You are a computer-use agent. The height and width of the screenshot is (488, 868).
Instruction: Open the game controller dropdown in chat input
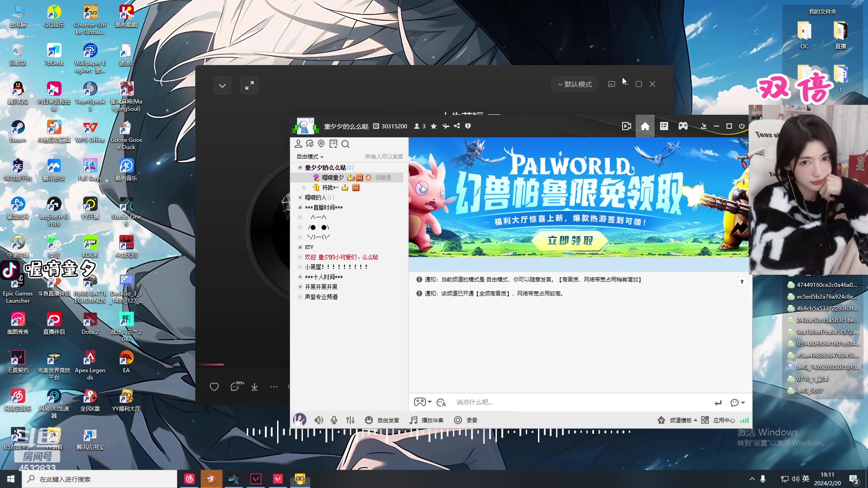(x=423, y=402)
